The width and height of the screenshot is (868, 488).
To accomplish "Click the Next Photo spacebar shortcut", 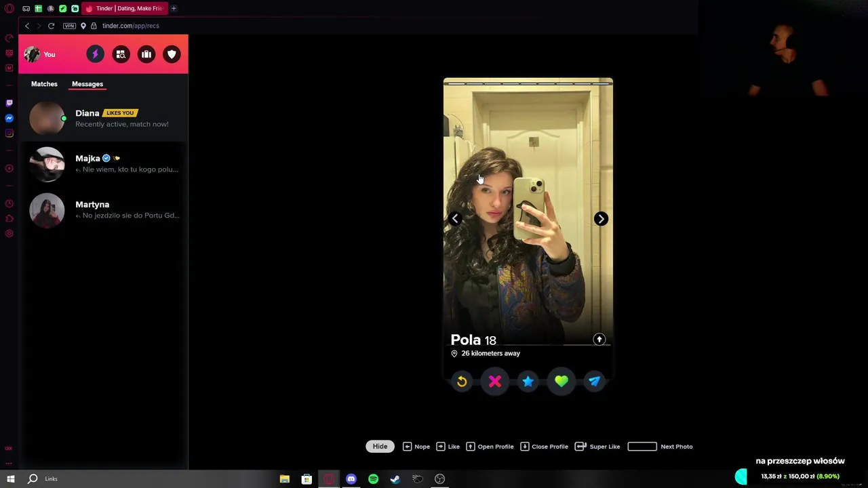I will coord(660,447).
